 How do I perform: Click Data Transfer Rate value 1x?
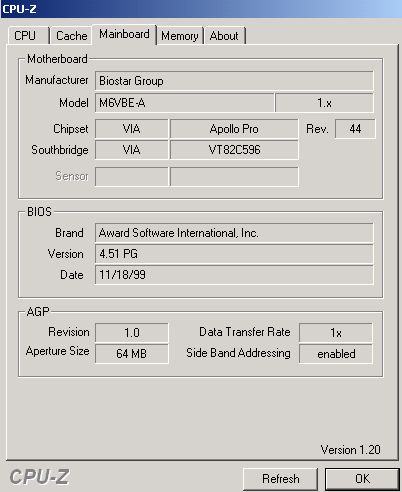(x=336, y=333)
